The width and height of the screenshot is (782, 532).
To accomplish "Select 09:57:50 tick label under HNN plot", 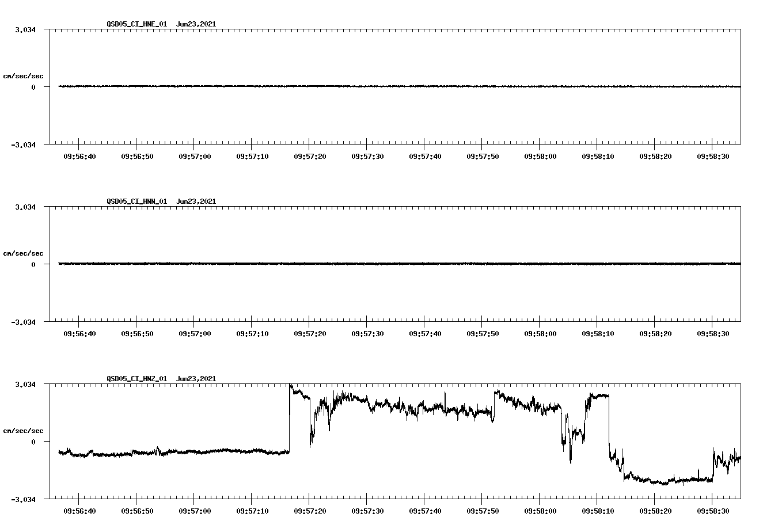I will 483,333.
